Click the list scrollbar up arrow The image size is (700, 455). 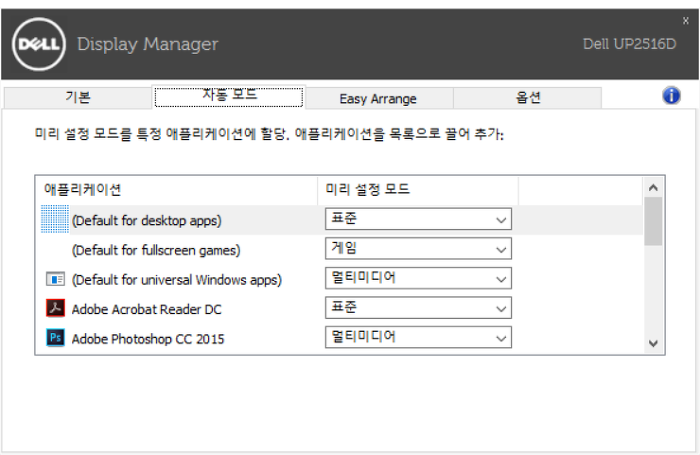(653, 188)
